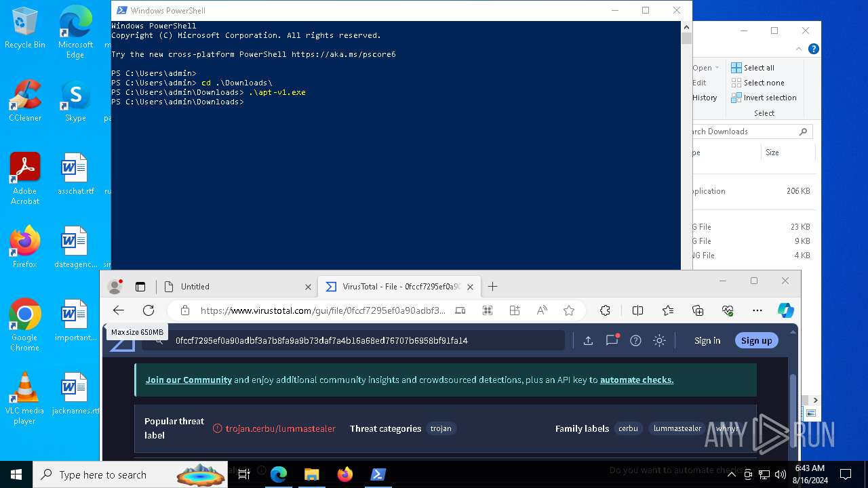Open the Edge profile avatar icon

point(115,287)
